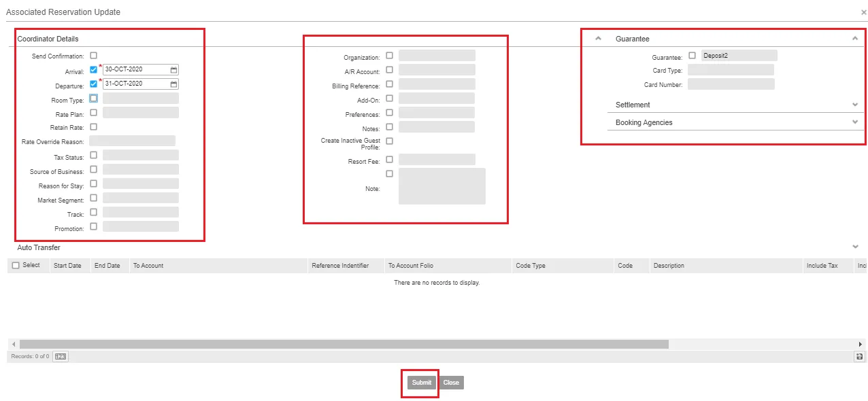Tick the Organization checkbox
This screenshot has height=401, width=868.
(x=390, y=56)
